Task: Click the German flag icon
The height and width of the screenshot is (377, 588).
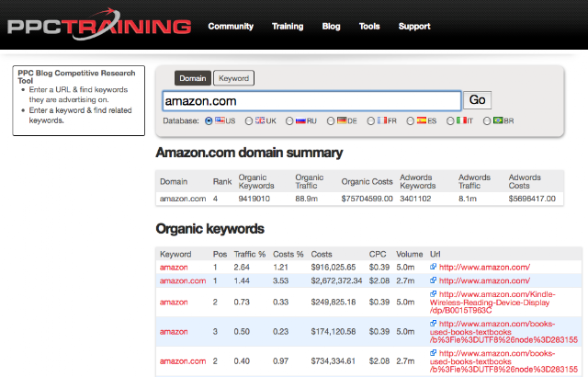Action: click(342, 120)
